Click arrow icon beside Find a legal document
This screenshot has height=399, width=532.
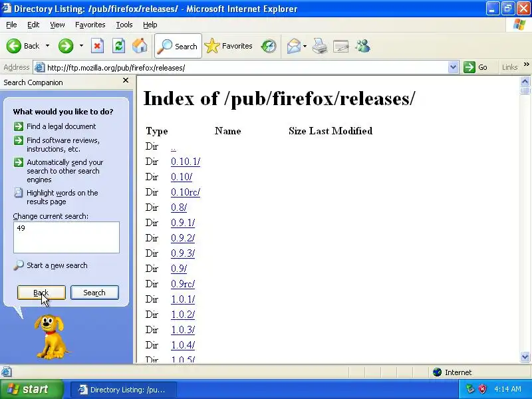click(x=19, y=126)
